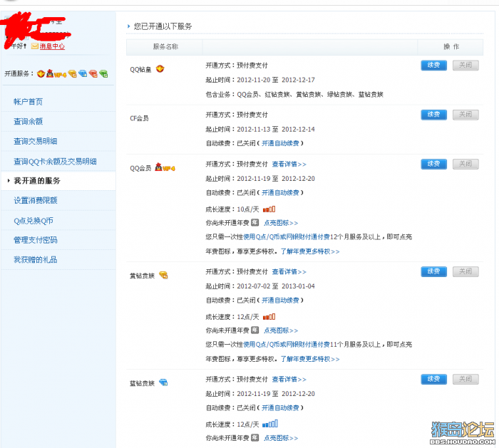The height and width of the screenshot is (448, 499).
Task: Click 点亮图标>> link in the 黄钻贵族 section
Action: pos(281,330)
